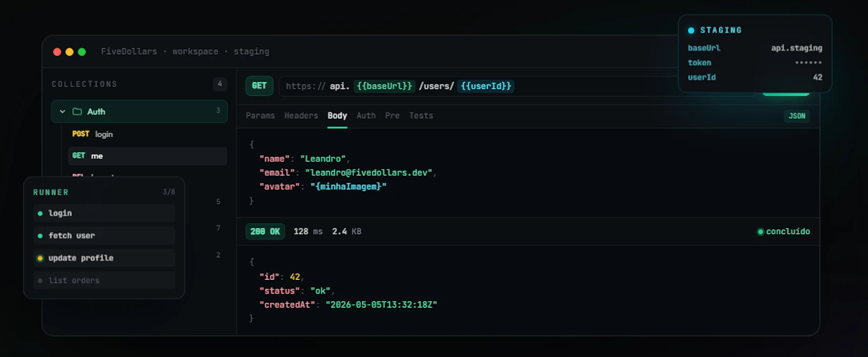
Task: Click the COLLECTIONS sidebar heading
Action: [84, 84]
